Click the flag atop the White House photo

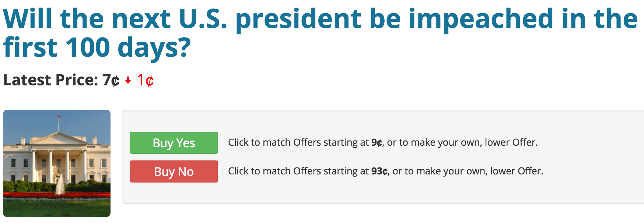pyautogui.click(x=59, y=117)
